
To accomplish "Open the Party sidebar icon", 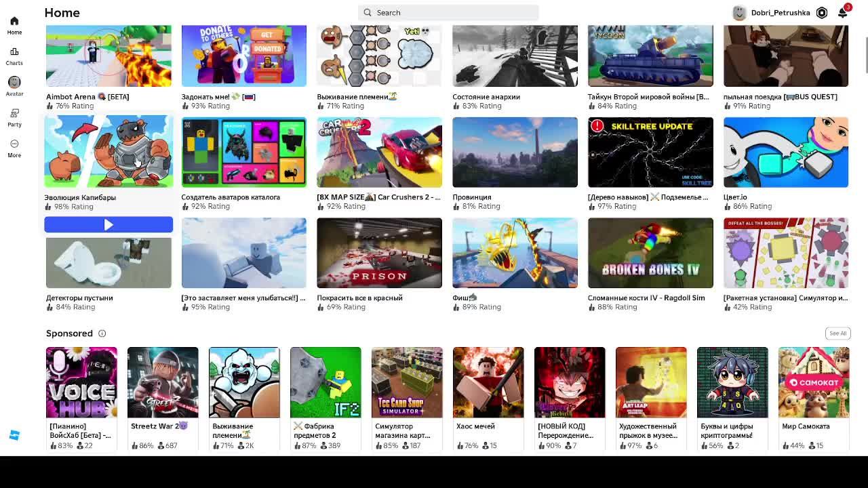I will pyautogui.click(x=14, y=118).
